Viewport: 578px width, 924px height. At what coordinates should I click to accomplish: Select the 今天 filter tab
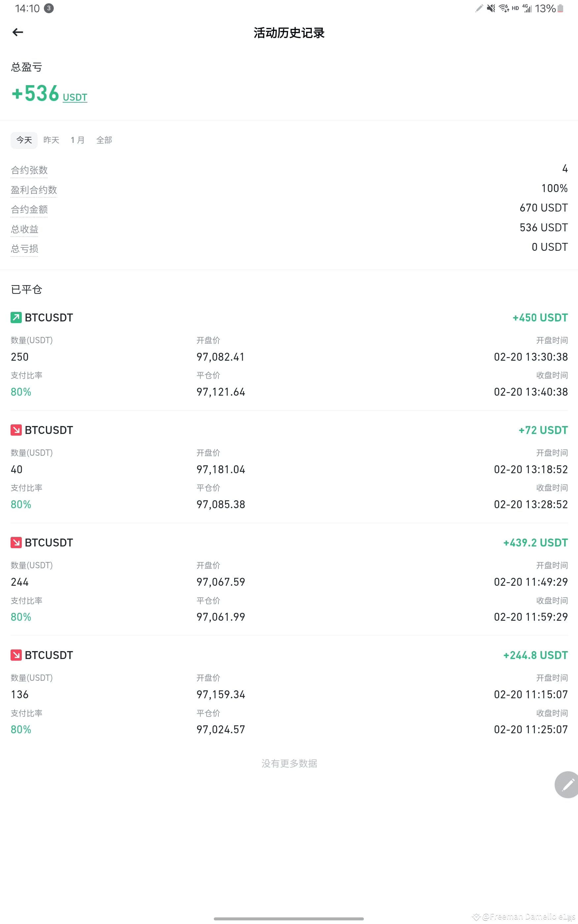coord(24,140)
